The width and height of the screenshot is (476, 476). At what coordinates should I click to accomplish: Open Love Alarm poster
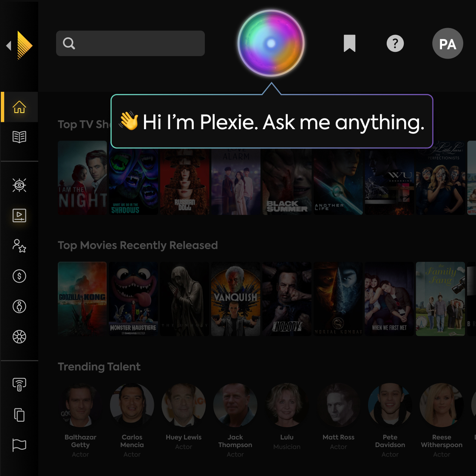(236, 181)
